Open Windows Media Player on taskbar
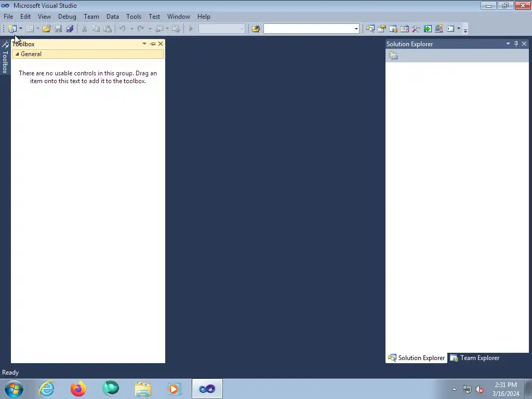This screenshot has width=532, height=399. coord(175,389)
